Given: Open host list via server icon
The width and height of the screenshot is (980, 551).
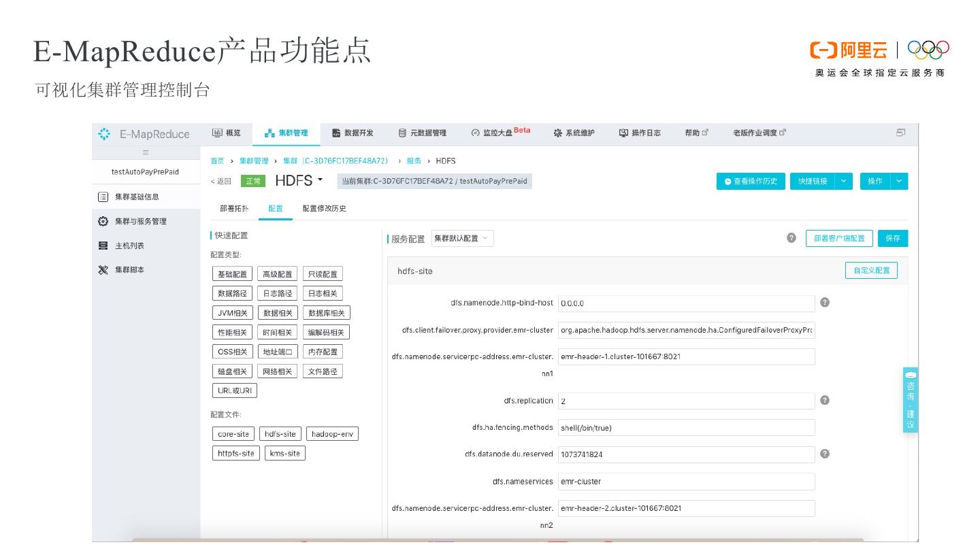Looking at the screenshot, I should (103, 246).
